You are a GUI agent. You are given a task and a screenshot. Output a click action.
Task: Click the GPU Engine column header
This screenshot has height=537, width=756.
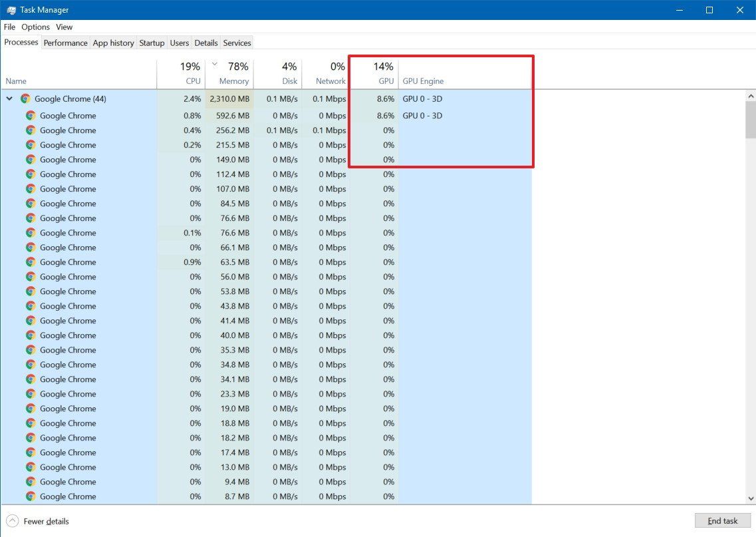[x=423, y=81]
